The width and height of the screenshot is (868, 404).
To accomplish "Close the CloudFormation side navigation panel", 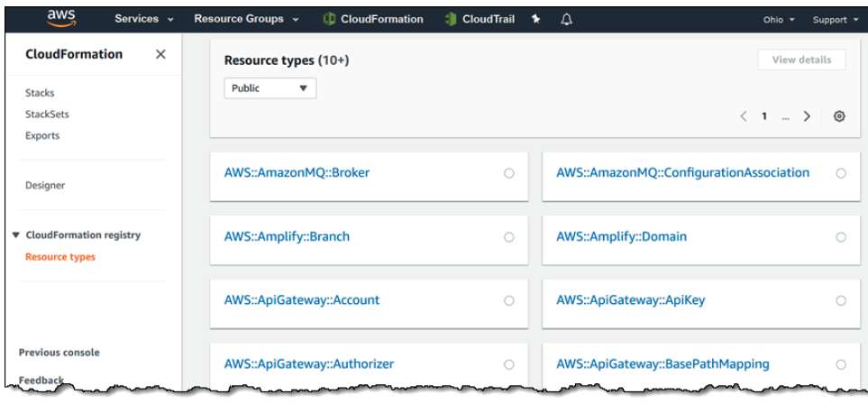I will [x=160, y=54].
